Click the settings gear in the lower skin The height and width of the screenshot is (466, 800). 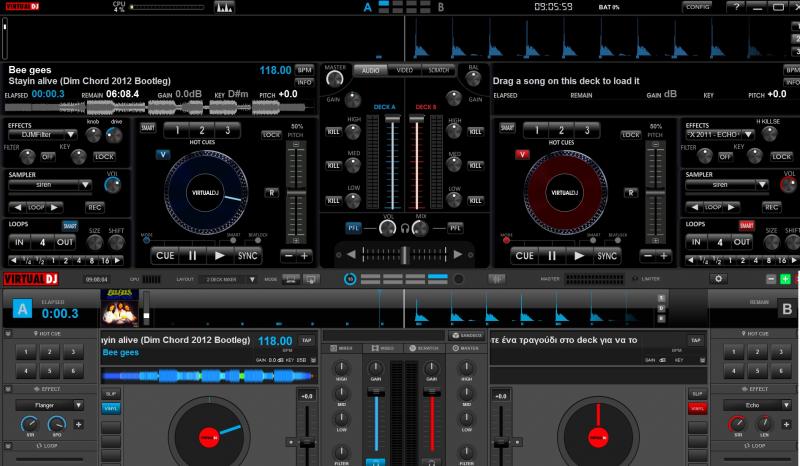(717, 278)
